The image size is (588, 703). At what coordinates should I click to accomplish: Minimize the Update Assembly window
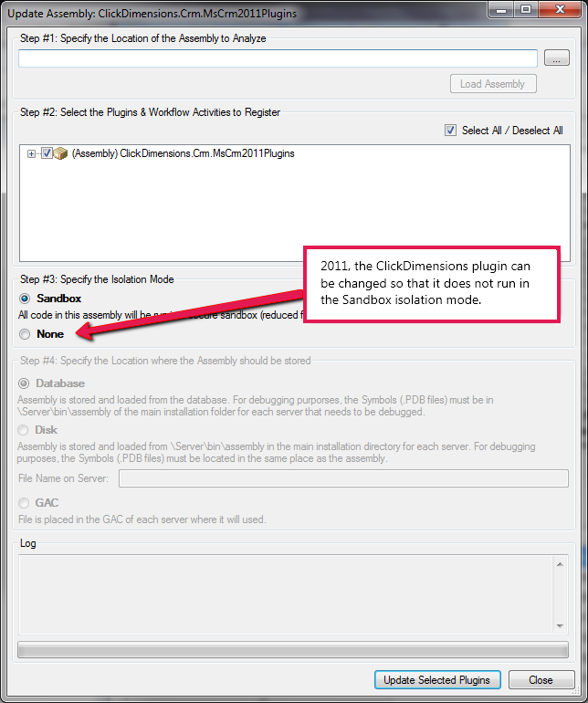(501, 10)
